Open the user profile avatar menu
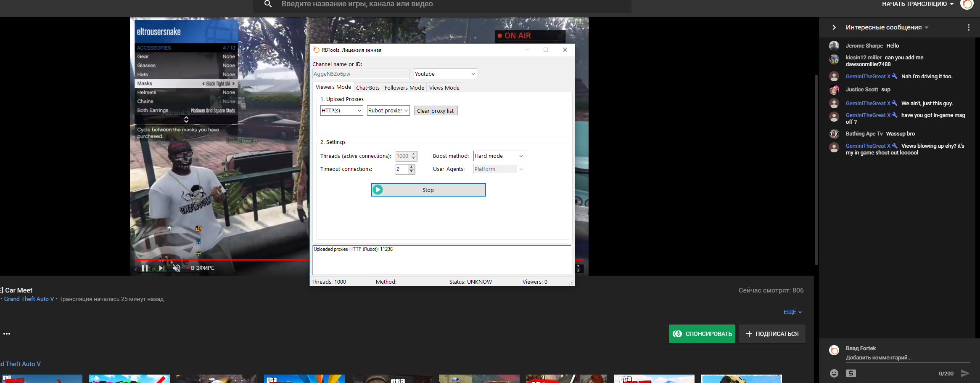The width and height of the screenshot is (980, 383). pyautogui.click(x=967, y=4)
